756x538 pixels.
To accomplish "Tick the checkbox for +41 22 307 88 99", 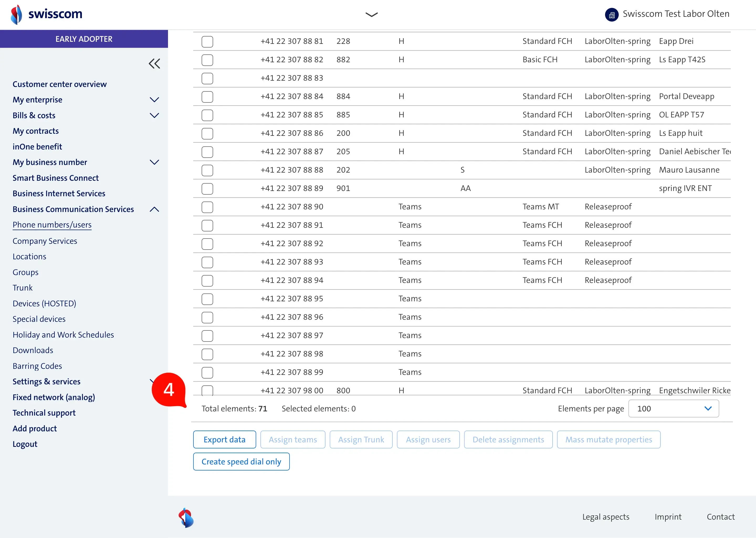I will click(207, 372).
